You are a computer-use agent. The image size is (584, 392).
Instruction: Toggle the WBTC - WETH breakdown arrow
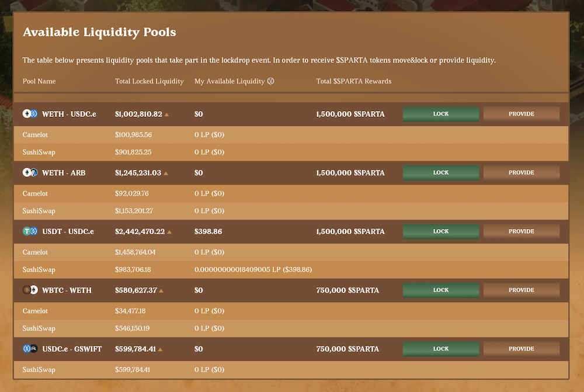coord(161,291)
